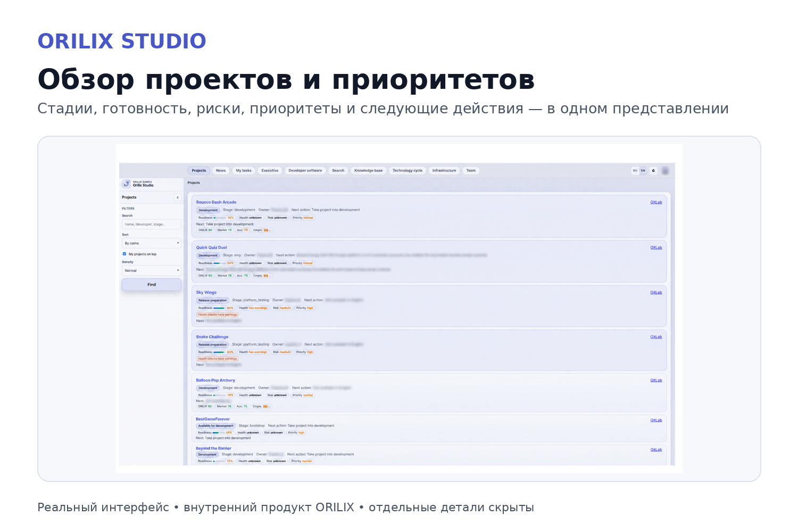The width and height of the screenshot is (798, 532).
Task: Click the 'Available for development' badge on BestGameForever
Action: (x=215, y=426)
